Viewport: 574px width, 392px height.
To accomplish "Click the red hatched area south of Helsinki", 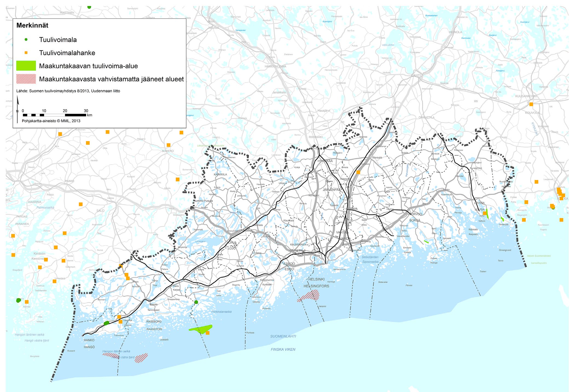I will pyautogui.click(x=309, y=296).
